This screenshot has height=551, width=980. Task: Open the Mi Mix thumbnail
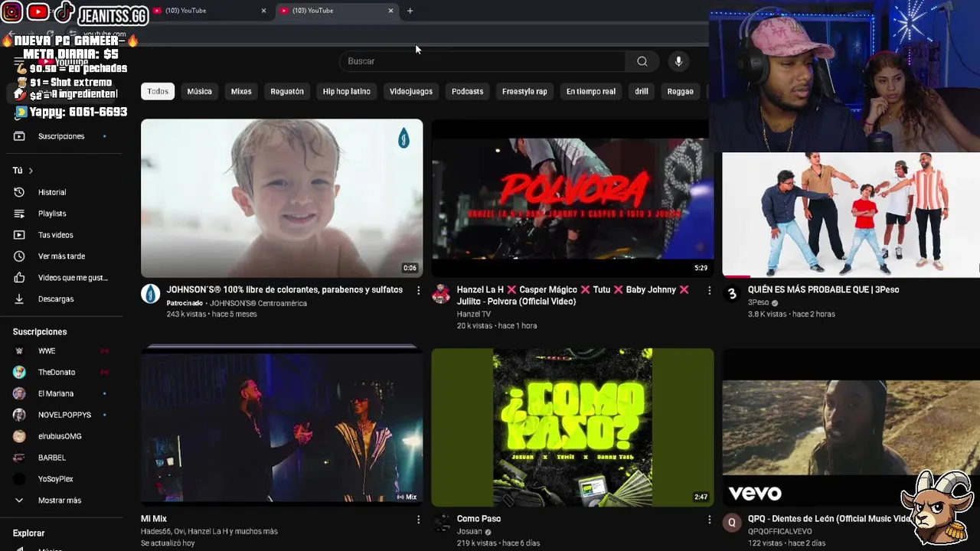click(x=282, y=426)
